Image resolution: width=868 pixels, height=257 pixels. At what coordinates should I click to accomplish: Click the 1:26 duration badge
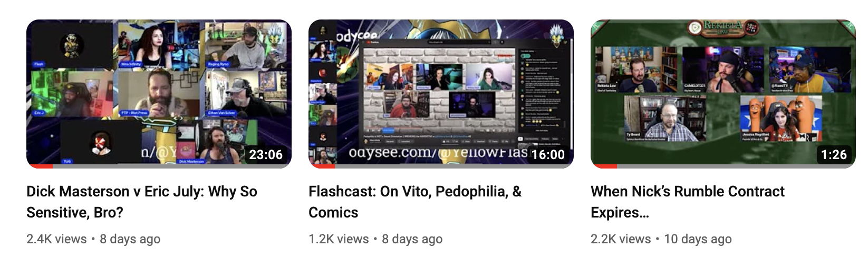(834, 154)
